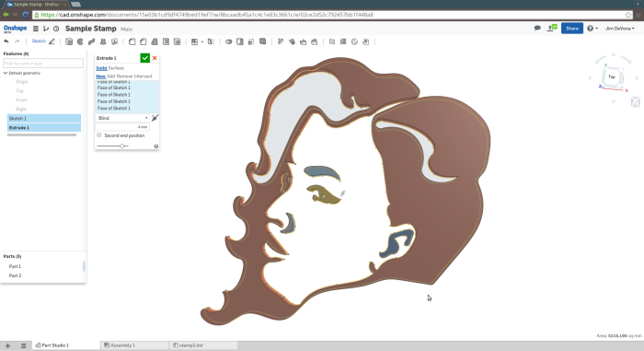
Task: Choose the Intersect result operation
Action: [143, 76]
